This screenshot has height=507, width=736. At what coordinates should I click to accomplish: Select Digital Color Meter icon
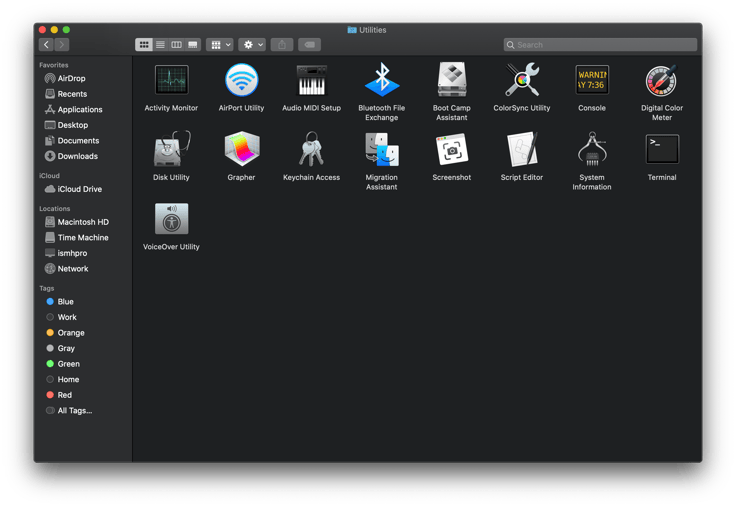[662, 80]
